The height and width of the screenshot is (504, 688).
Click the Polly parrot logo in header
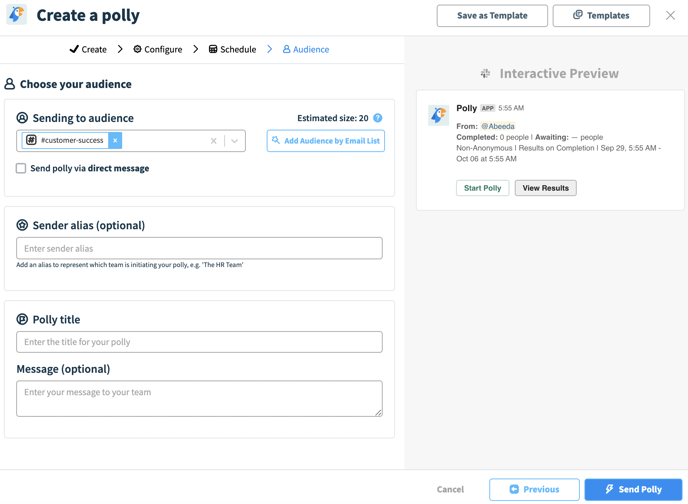pyautogui.click(x=17, y=14)
